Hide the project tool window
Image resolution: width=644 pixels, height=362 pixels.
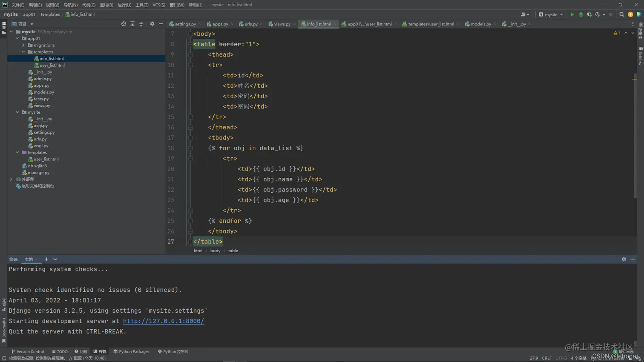(x=161, y=24)
